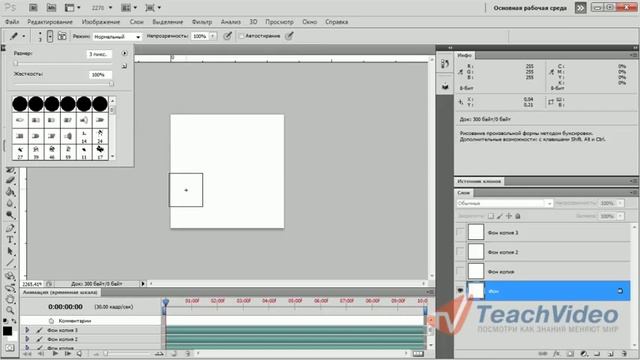Click the opacity 100% field in options bar

pos(200,36)
